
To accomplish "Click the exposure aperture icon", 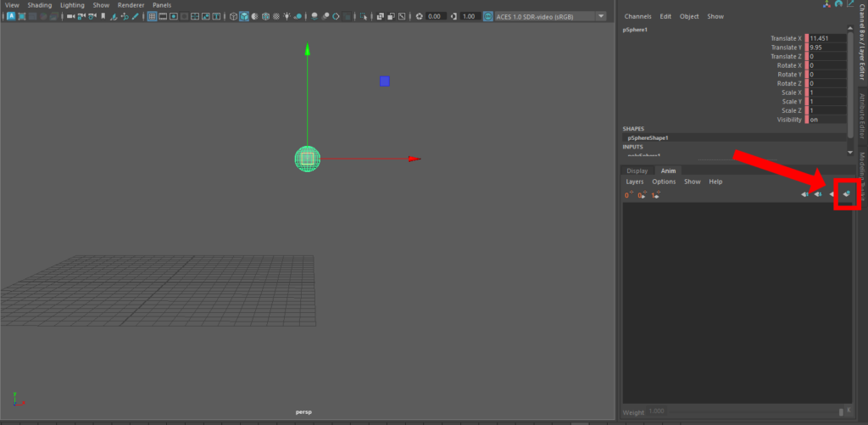I will click(419, 17).
